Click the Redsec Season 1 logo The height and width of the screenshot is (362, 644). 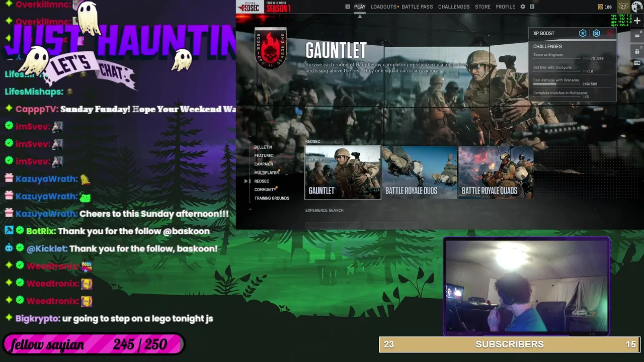264,7
